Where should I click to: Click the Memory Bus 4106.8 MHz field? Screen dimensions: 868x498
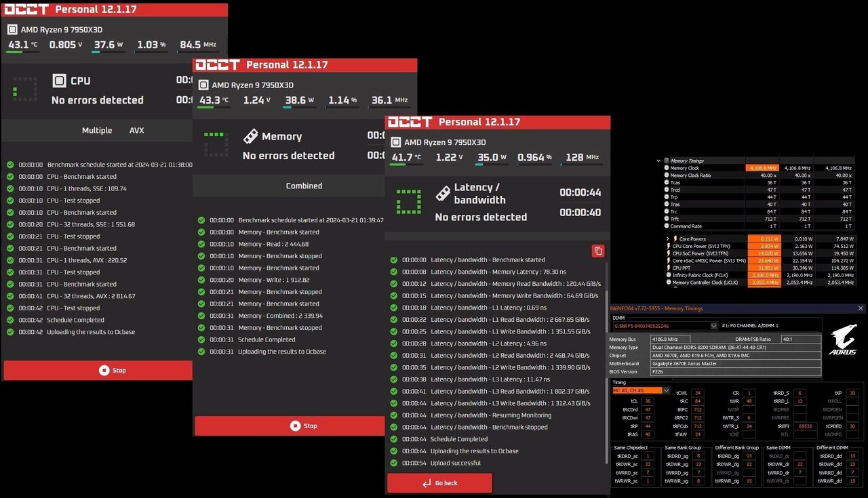[667, 339]
